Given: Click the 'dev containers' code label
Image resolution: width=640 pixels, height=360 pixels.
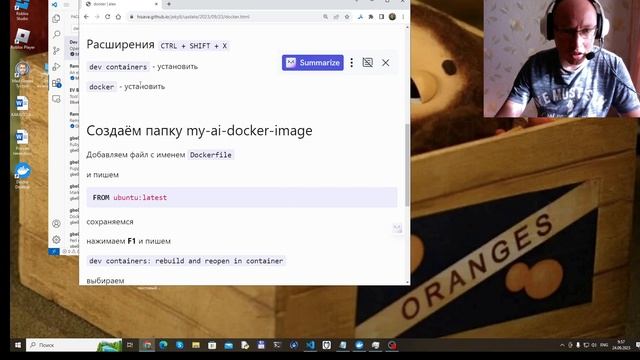Looking at the screenshot, I should 118,67.
